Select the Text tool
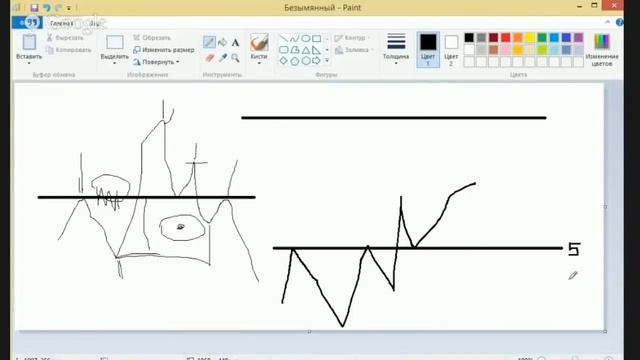Screen dimensions: 640x360 pos(235,42)
